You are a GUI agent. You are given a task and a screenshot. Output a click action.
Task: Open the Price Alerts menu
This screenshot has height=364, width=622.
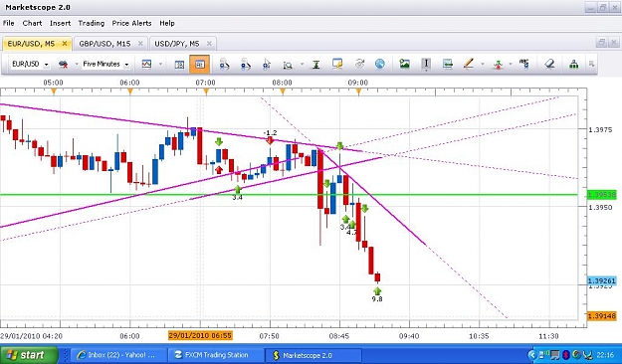pos(131,23)
